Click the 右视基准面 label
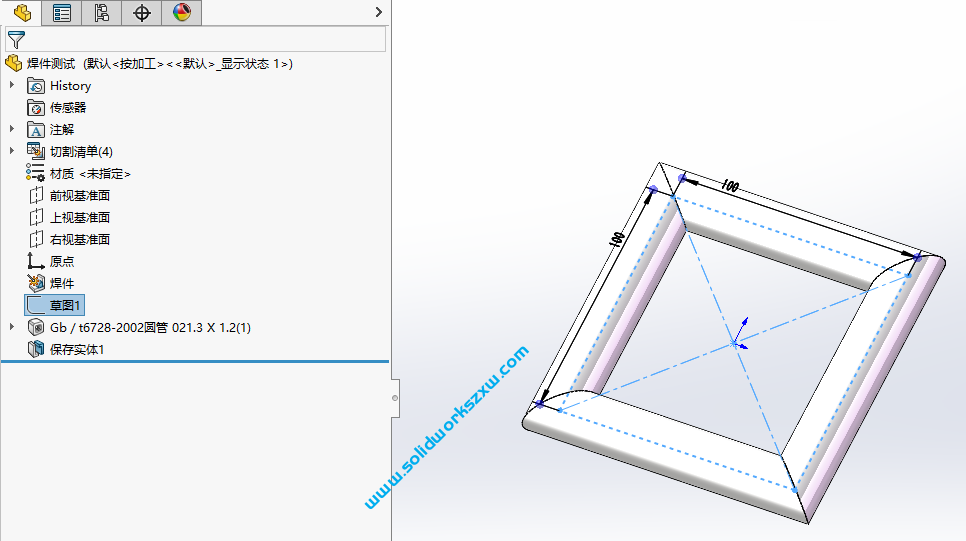The image size is (966, 541). (x=80, y=239)
